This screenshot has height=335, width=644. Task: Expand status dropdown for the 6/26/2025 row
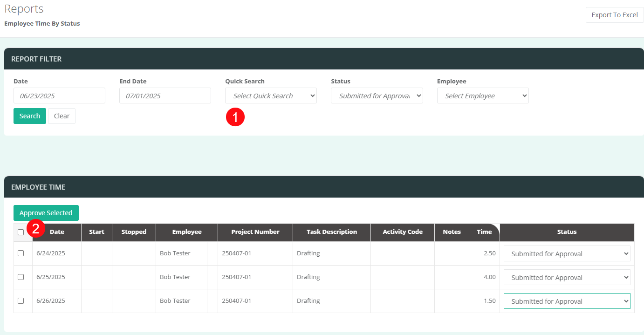click(567, 301)
